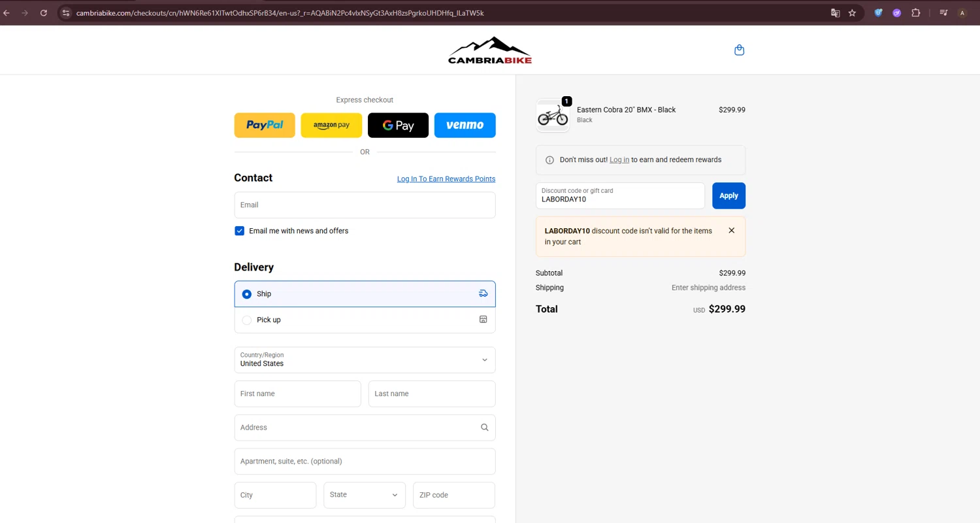The height and width of the screenshot is (523, 980).
Task: Select the Pick up delivery option
Action: (x=365, y=320)
